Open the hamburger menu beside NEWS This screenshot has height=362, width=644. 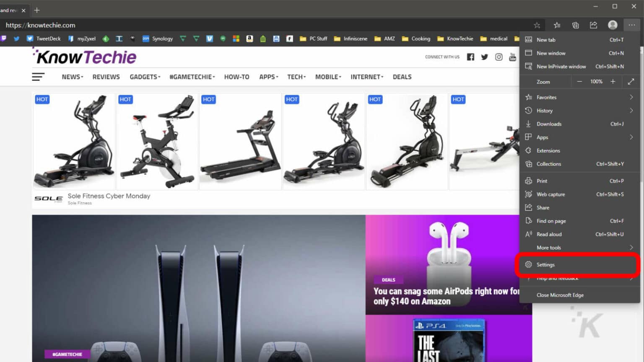(x=38, y=77)
